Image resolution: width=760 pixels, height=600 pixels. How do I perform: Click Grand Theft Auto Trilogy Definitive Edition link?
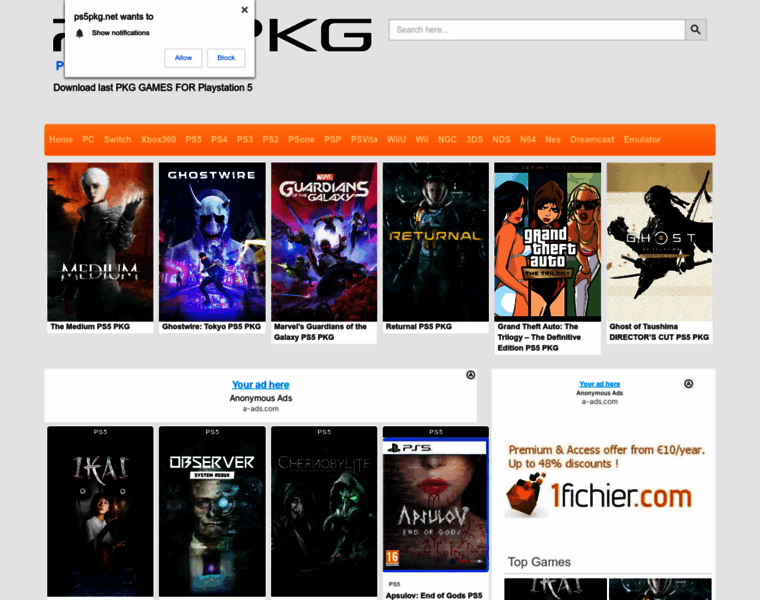coord(539,337)
